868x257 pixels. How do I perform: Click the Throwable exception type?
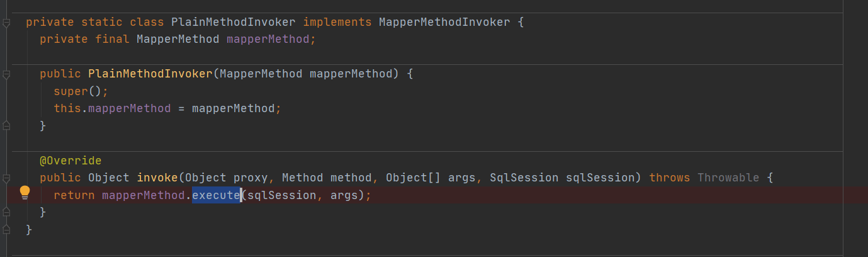[x=728, y=178]
